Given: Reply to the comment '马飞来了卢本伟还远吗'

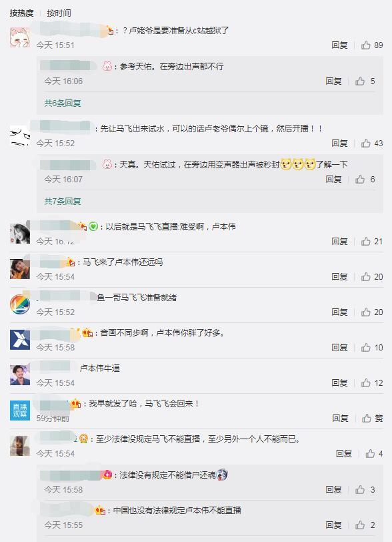Looking at the screenshot, I should [x=339, y=276].
